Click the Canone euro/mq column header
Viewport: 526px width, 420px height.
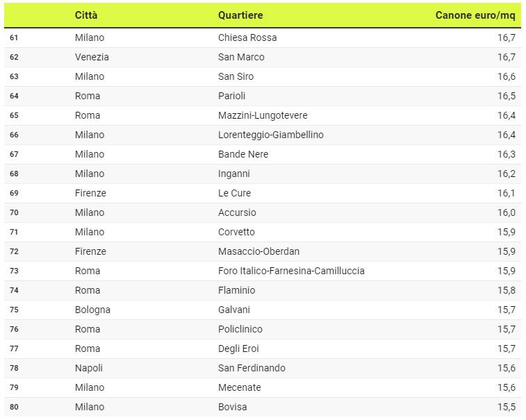pyautogui.click(x=475, y=15)
